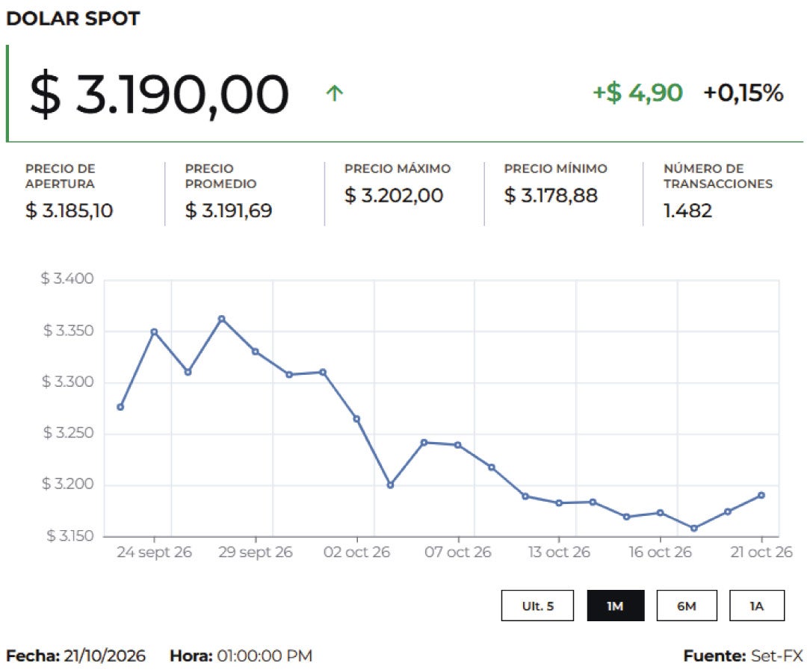
Task: Click transactions count 1.482
Action: pos(687,211)
